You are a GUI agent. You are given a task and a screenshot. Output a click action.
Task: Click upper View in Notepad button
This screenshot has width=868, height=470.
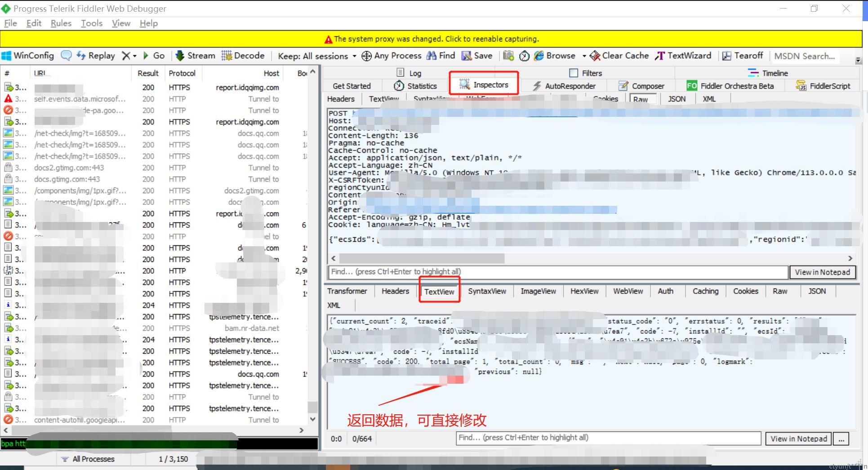pyautogui.click(x=822, y=272)
